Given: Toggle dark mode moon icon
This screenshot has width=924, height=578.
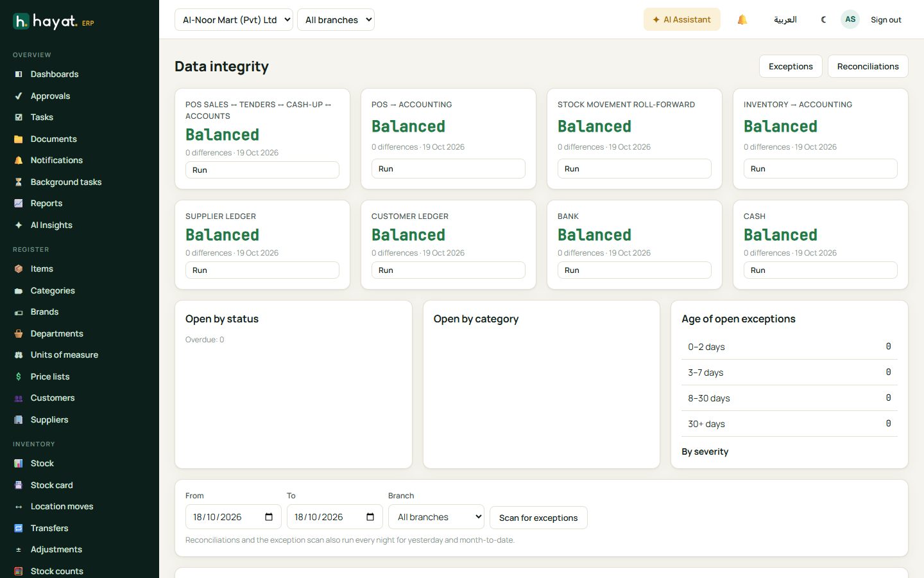Looking at the screenshot, I should click(x=824, y=20).
